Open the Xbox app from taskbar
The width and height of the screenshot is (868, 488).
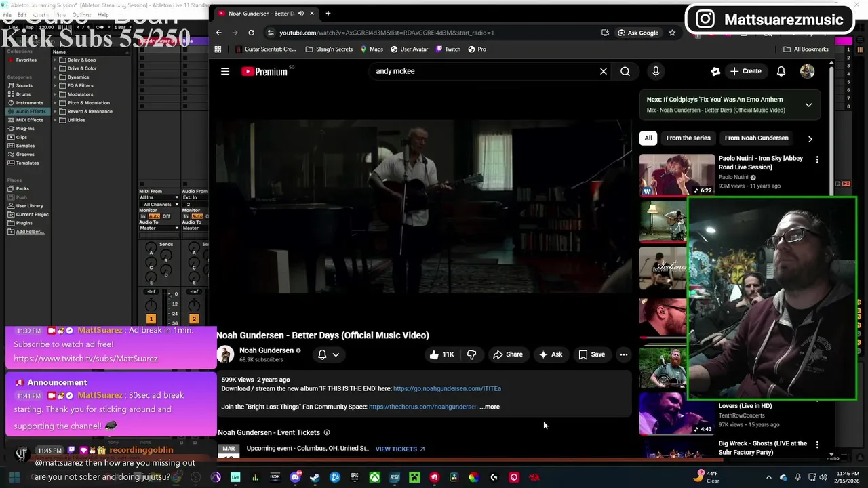point(374,477)
